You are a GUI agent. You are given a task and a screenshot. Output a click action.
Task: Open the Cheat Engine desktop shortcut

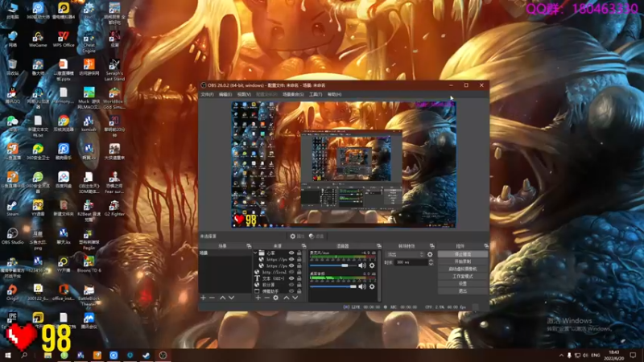[89, 43]
